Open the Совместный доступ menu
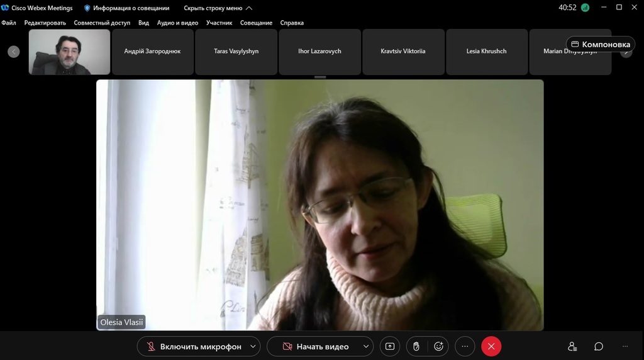This screenshot has height=360, width=644. [102, 23]
